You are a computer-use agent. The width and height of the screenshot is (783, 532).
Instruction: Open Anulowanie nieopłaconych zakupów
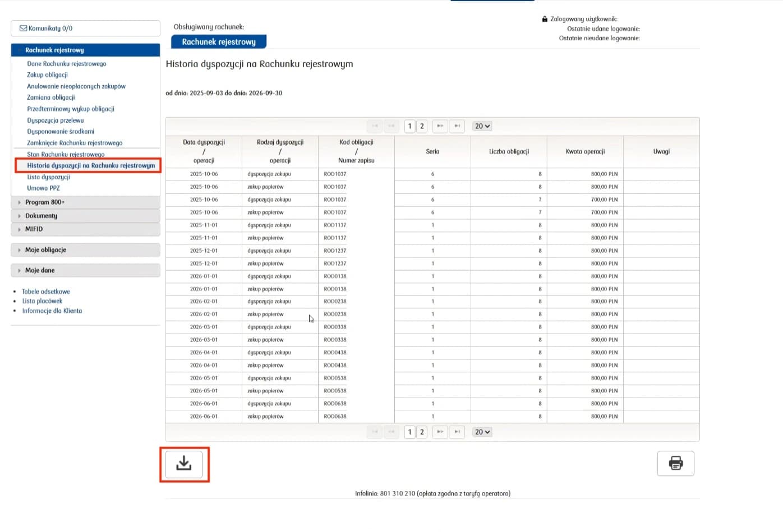pyautogui.click(x=76, y=86)
